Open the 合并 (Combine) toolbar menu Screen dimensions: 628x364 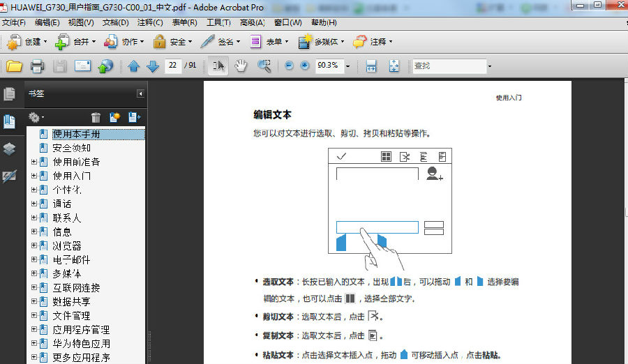[x=75, y=42]
